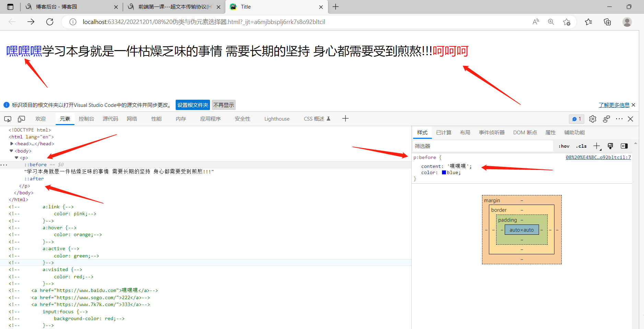Open the 应用程序 tab
This screenshot has height=329, width=644.
coord(210,119)
